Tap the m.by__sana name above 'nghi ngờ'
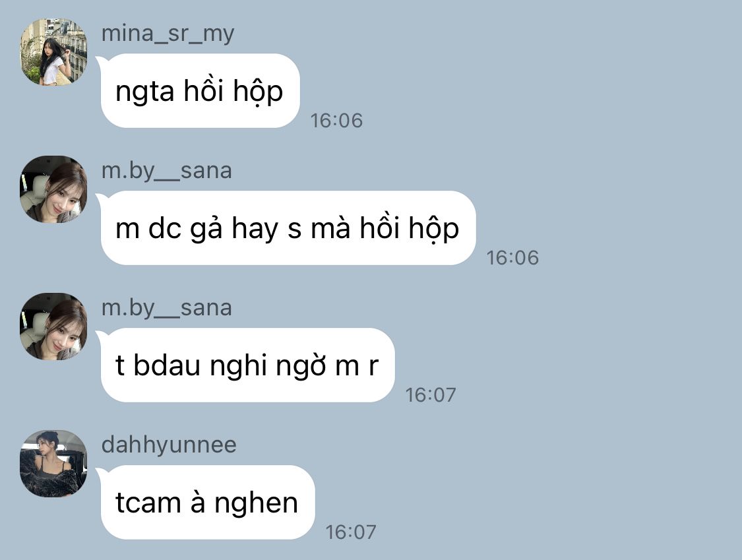 [x=167, y=307]
